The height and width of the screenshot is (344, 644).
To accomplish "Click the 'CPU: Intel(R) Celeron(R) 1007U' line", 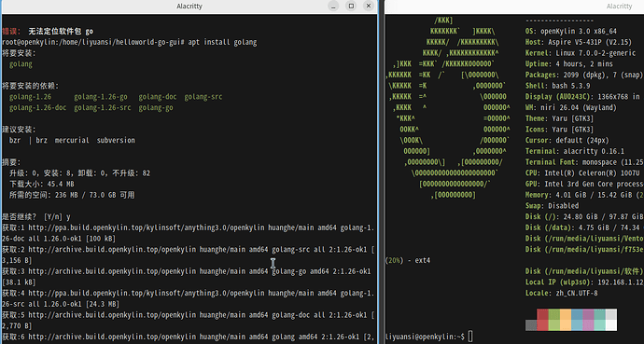I will (x=582, y=173).
